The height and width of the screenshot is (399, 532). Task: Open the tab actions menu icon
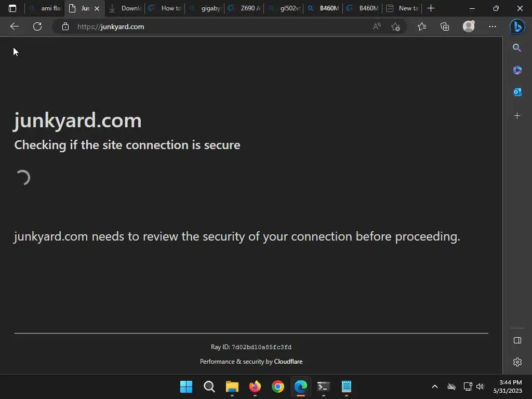click(x=12, y=8)
